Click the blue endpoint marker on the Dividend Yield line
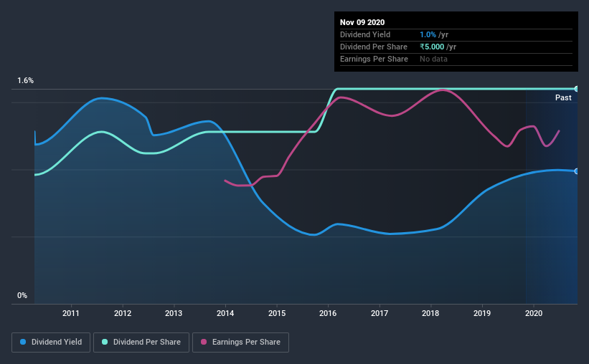This screenshot has width=589, height=364. point(577,171)
